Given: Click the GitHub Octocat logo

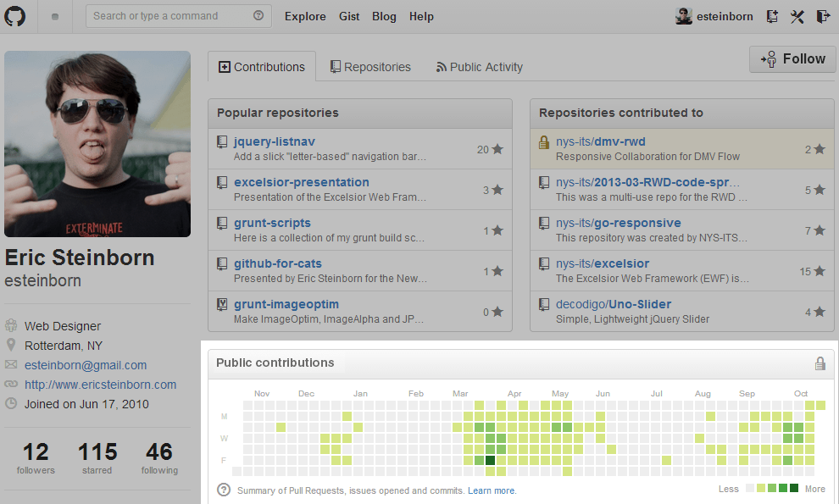Looking at the screenshot, I should click(x=15, y=16).
